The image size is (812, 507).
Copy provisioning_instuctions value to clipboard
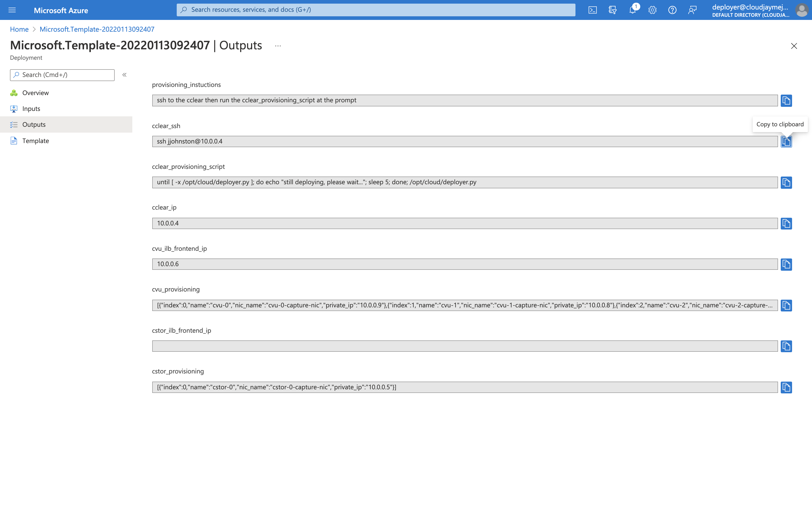(786, 100)
